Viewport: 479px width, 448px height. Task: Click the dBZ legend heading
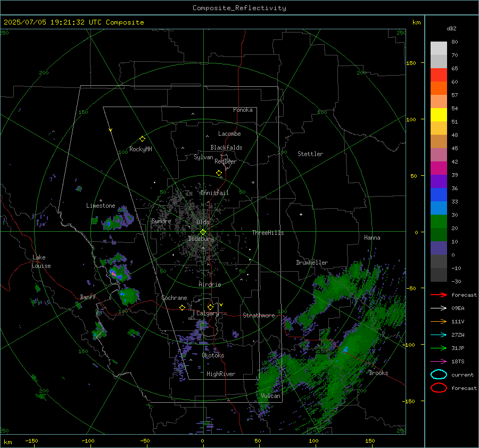pos(451,29)
